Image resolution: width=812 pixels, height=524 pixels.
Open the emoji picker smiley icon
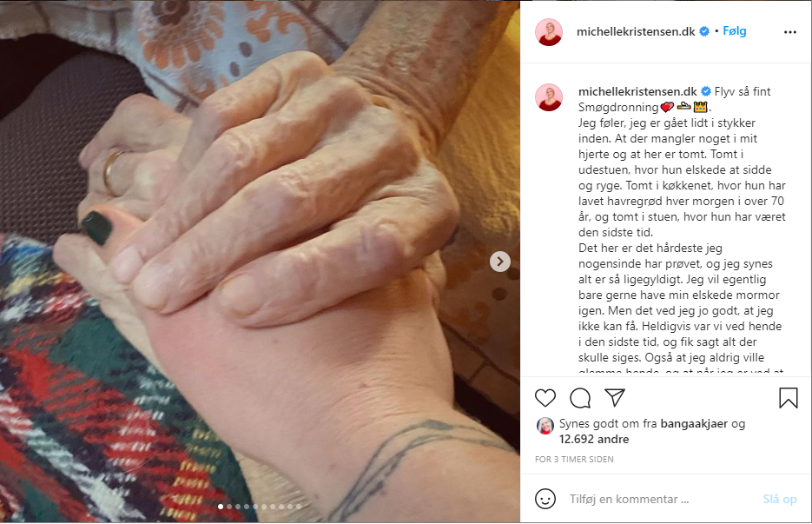point(545,499)
